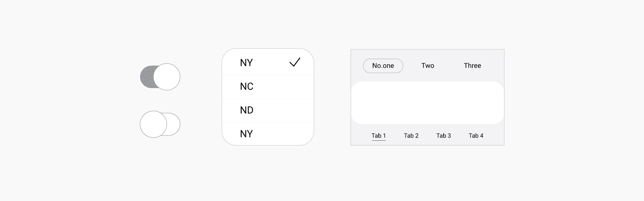Click the knob of the off toggle
The height and width of the screenshot is (201, 644).
153,124
